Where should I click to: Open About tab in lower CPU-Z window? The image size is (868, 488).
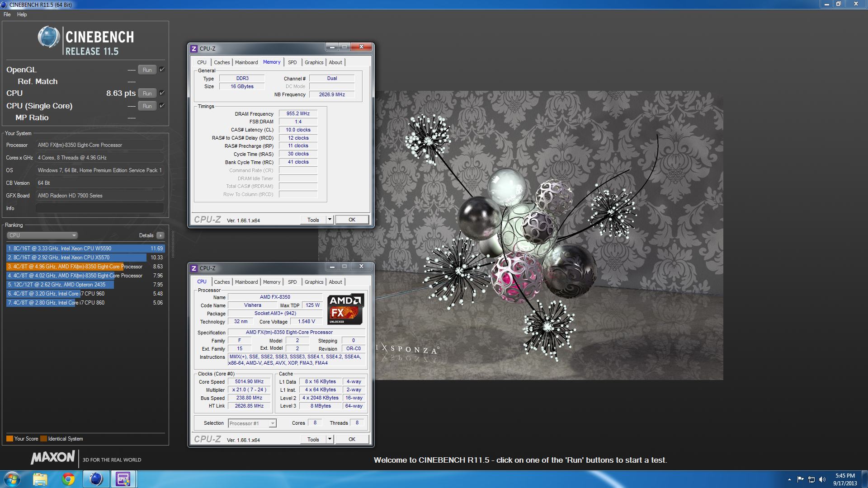click(335, 282)
